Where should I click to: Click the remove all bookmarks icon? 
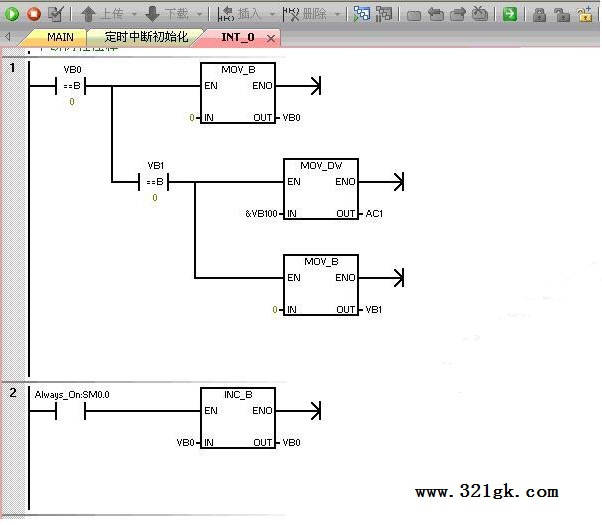[x=480, y=14]
